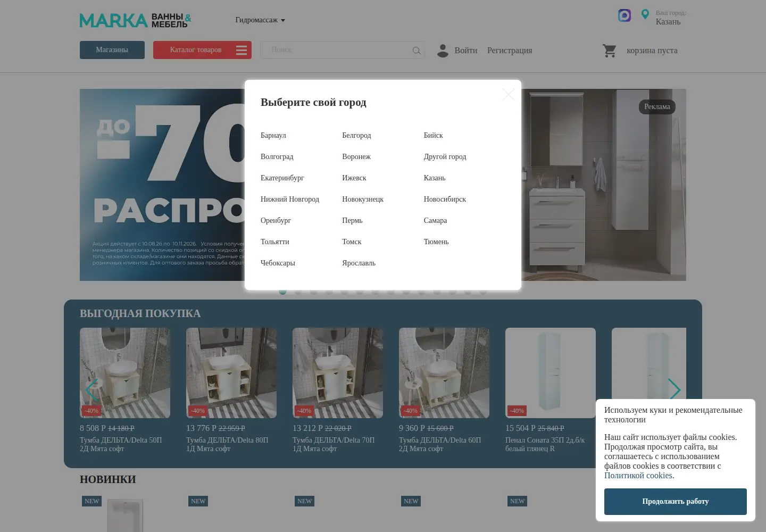The image size is (766, 532).
Task: Click Тумба ДЕЛЬТА/Delta 50П 2Д title
Action: point(121,445)
